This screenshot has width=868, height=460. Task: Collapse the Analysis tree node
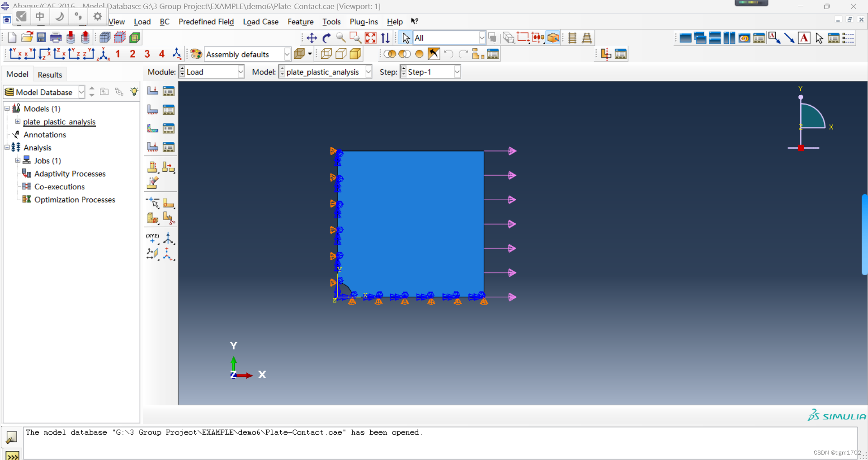(7, 147)
